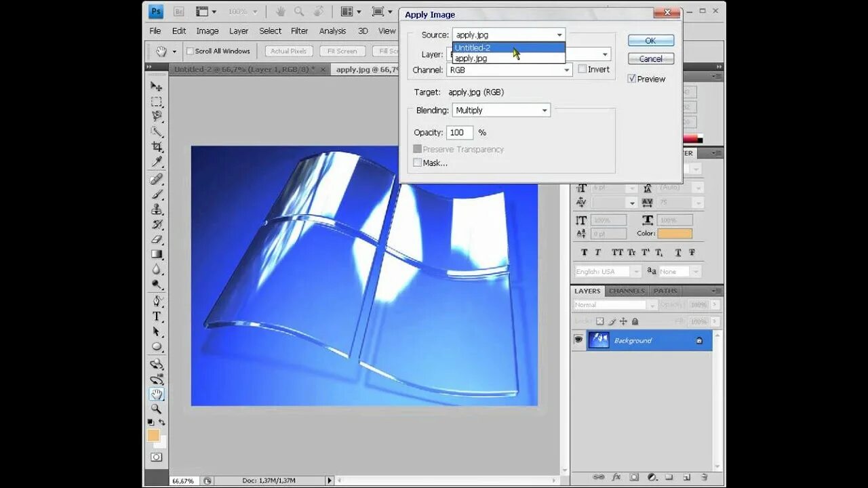Click the Character panel Color swatch
The width and height of the screenshot is (868, 488).
pos(674,234)
